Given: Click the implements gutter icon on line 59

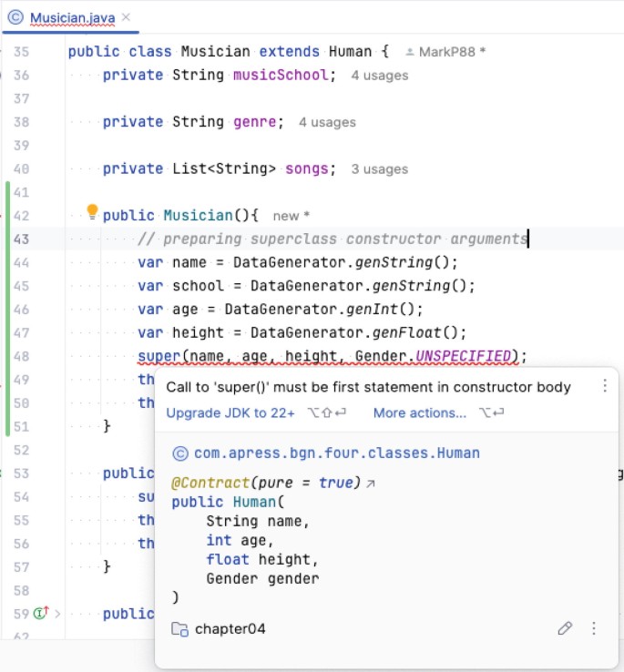Looking at the screenshot, I should [x=40, y=613].
